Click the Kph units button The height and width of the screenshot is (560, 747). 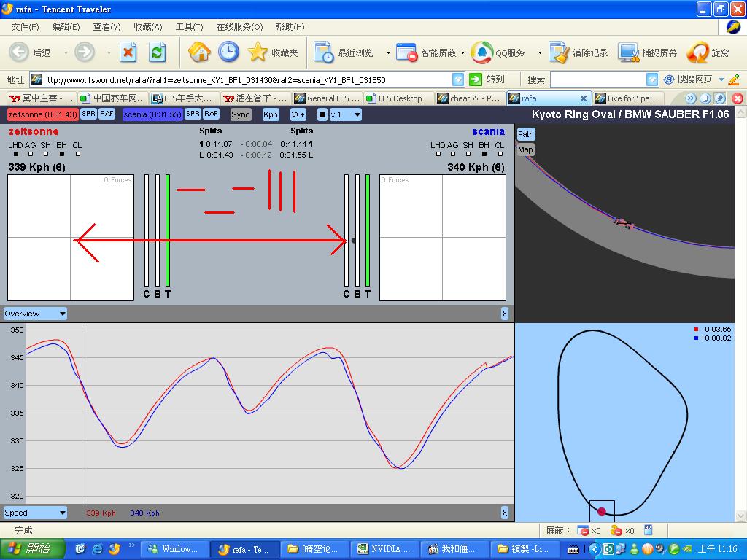pyautogui.click(x=271, y=114)
